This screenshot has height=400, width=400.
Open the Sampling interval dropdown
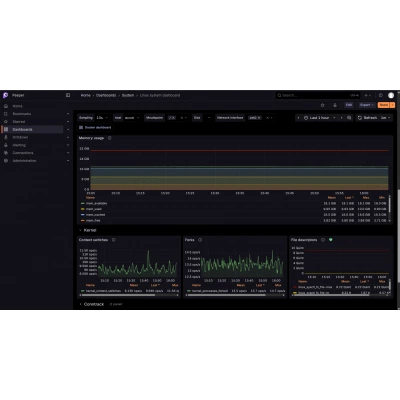coord(103,118)
